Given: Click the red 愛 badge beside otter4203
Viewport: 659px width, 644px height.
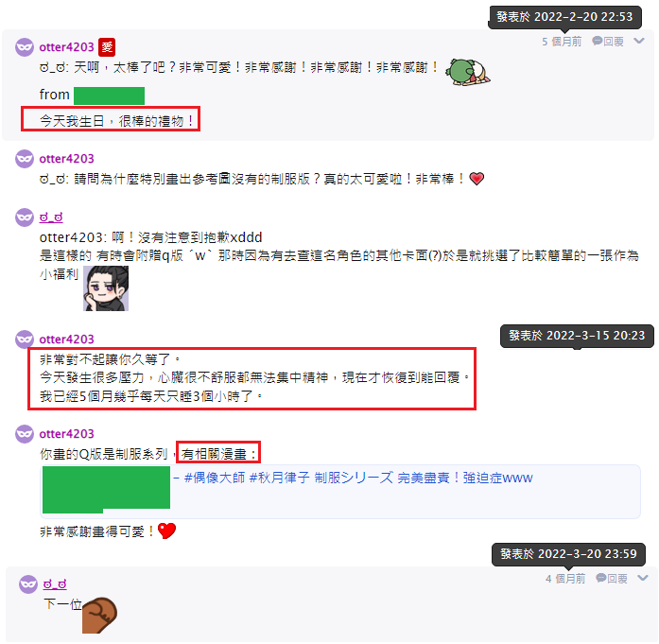Looking at the screenshot, I should (107, 47).
